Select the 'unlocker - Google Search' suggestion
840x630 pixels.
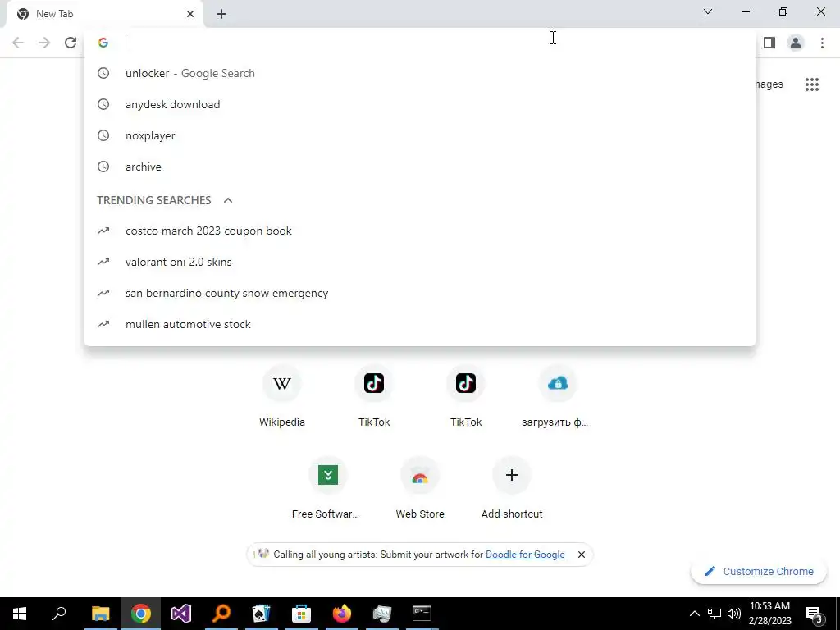pyautogui.click(x=420, y=73)
